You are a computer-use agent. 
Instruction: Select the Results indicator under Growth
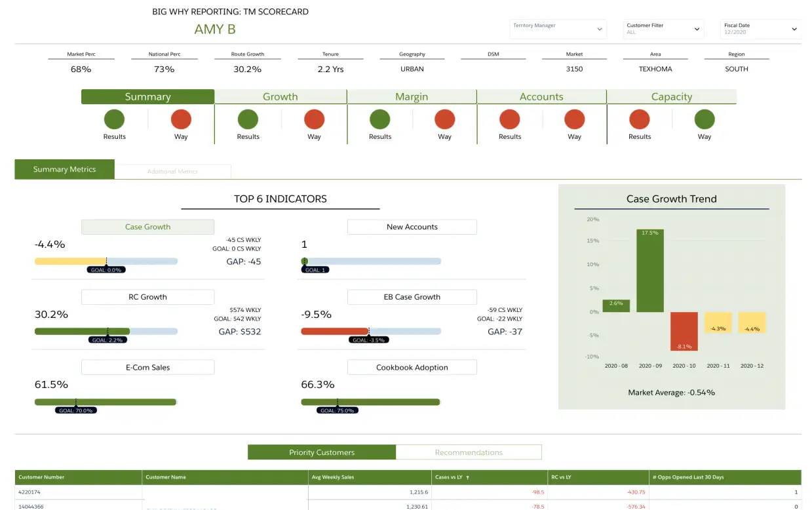coord(248,121)
